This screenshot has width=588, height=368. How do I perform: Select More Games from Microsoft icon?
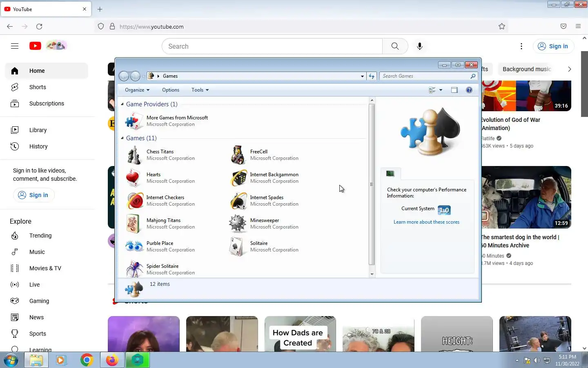coord(134,121)
